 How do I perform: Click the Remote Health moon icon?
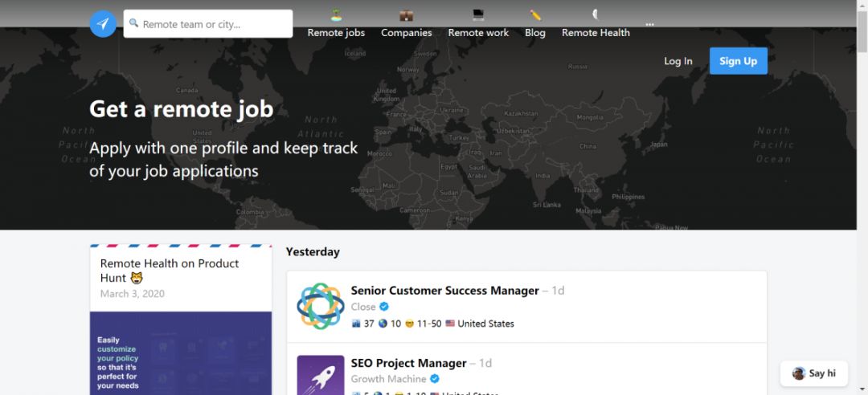[596, 15]
